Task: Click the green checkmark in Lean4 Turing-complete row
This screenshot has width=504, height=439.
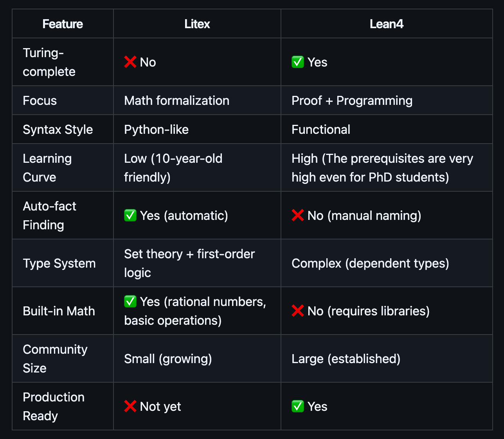Action: tap(297, 62)
